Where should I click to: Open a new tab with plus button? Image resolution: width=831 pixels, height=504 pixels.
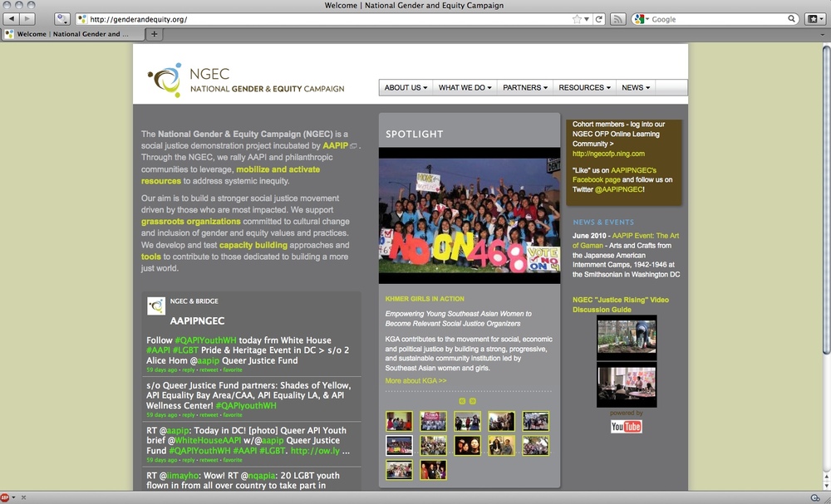pos(155,34)
